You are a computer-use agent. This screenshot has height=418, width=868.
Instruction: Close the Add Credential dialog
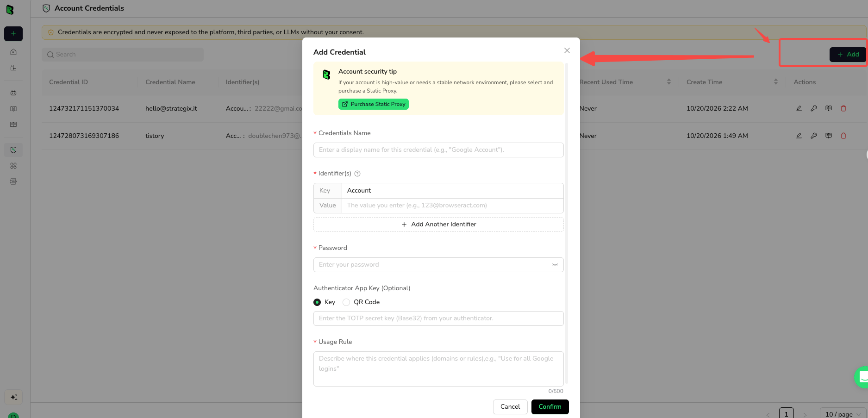pos(567,50)
